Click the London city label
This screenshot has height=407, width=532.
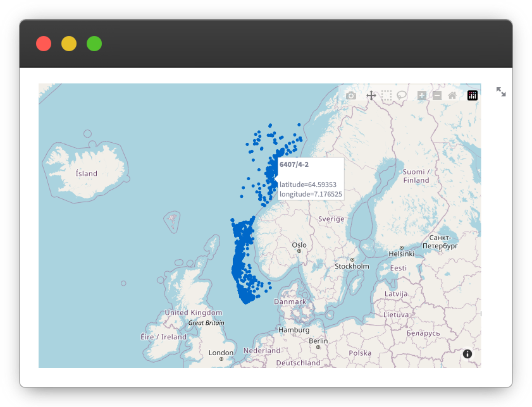pos(221,353)
